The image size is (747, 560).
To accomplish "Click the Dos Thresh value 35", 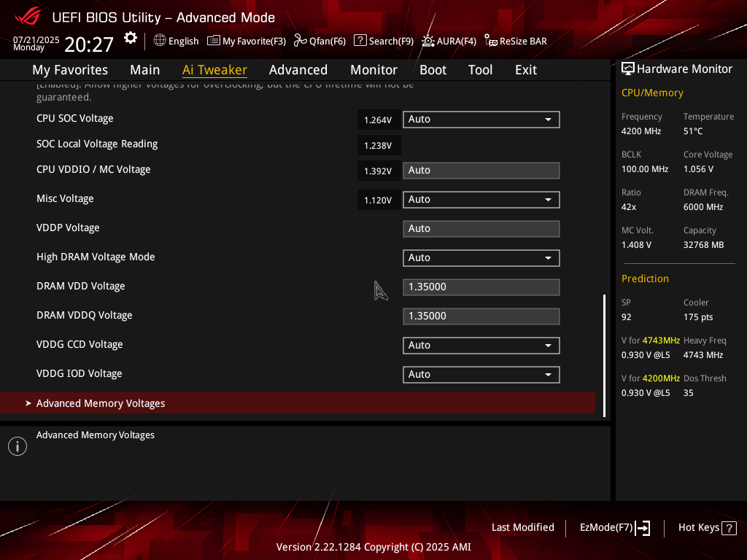I will (x=689, y=393).
